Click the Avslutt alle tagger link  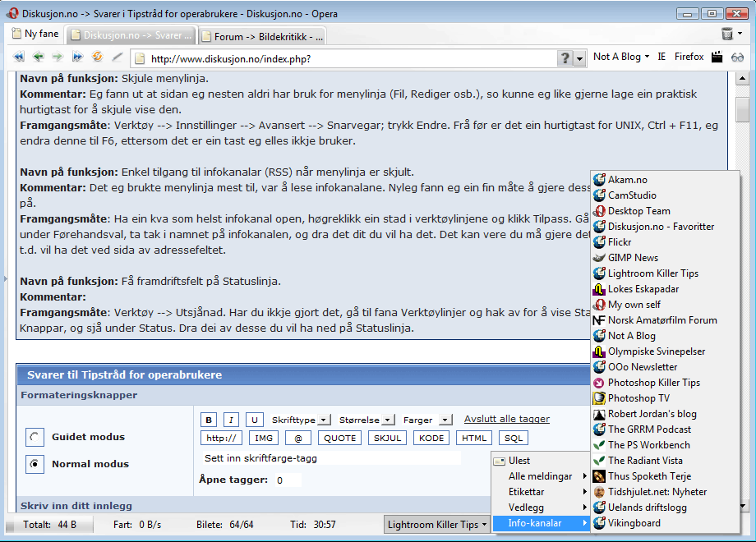(x=507, y=419)
